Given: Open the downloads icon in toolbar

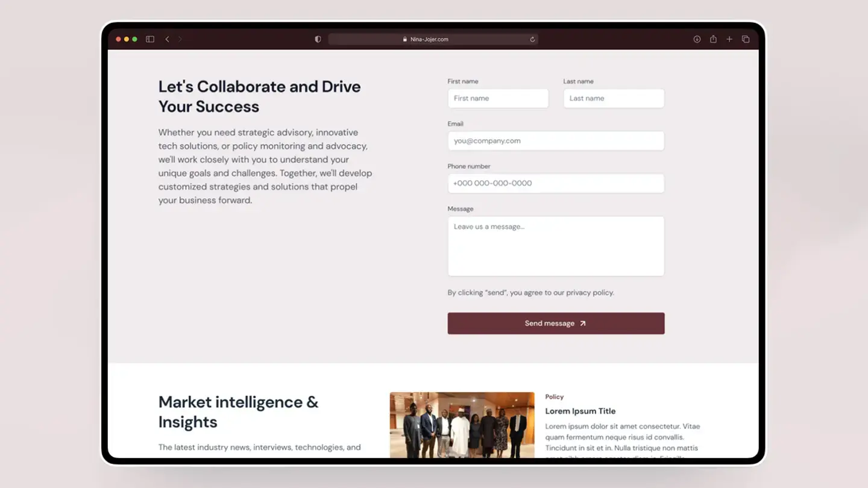Looking at the screenshot, I should tap(697, 39).
